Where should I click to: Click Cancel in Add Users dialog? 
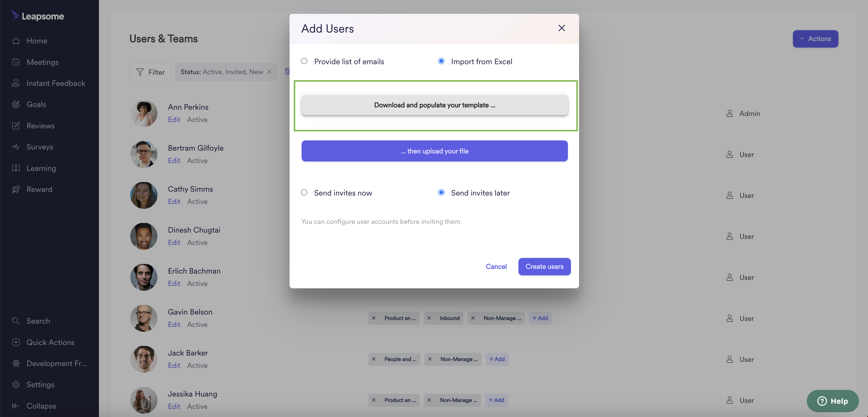[496, 267]
